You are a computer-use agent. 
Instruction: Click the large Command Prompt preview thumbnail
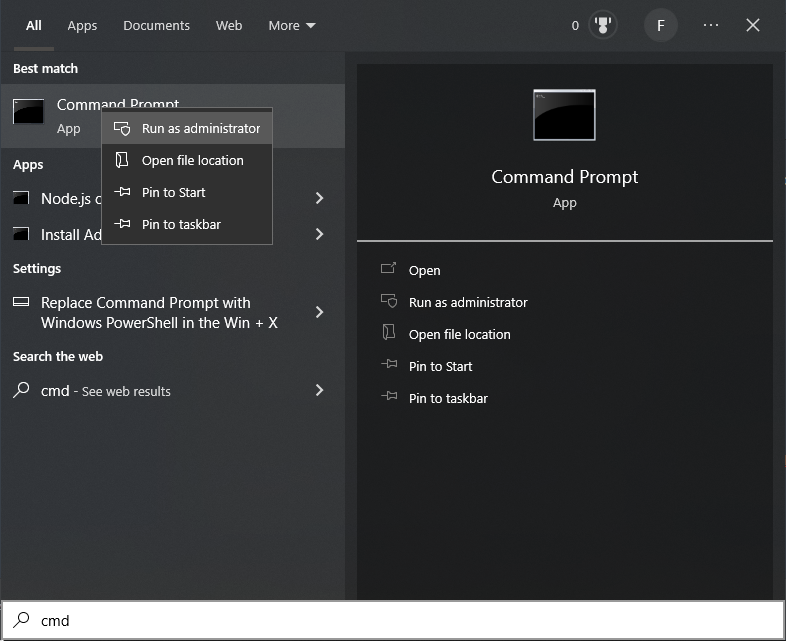[564, 115]
